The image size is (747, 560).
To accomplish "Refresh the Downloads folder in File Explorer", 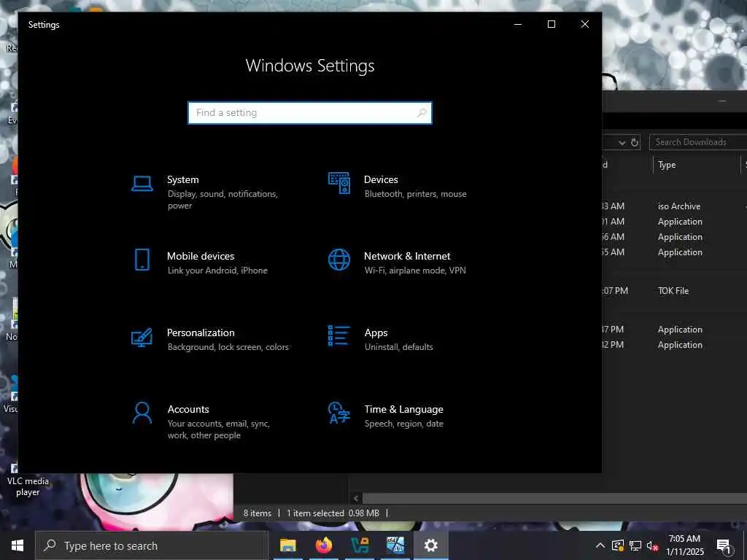I will 635,142.
